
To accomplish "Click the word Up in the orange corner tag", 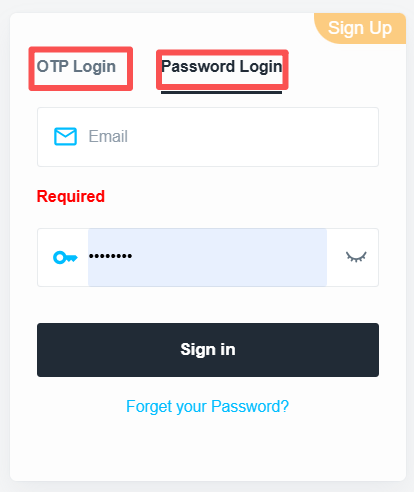I will [x=380, y=28].
